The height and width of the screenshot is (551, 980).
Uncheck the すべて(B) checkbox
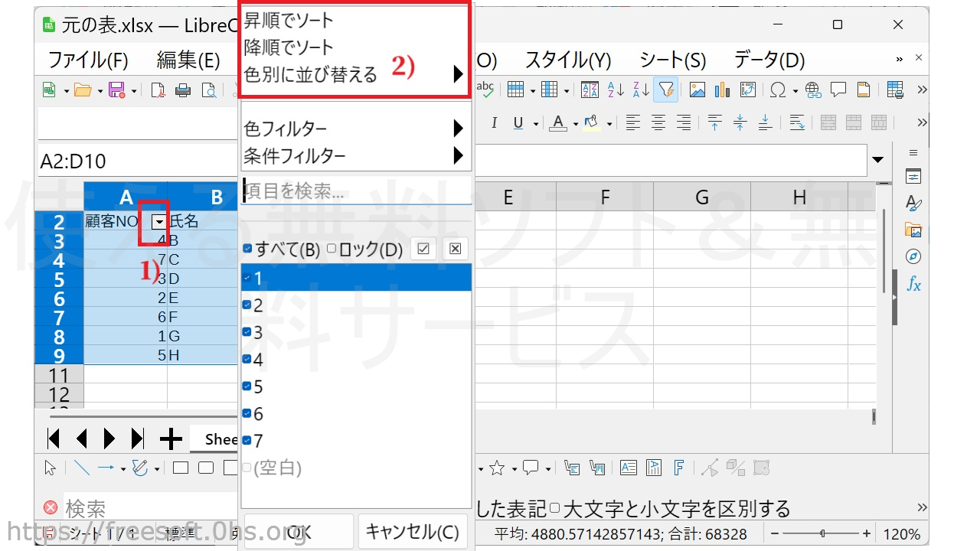[x=247, y=249]
